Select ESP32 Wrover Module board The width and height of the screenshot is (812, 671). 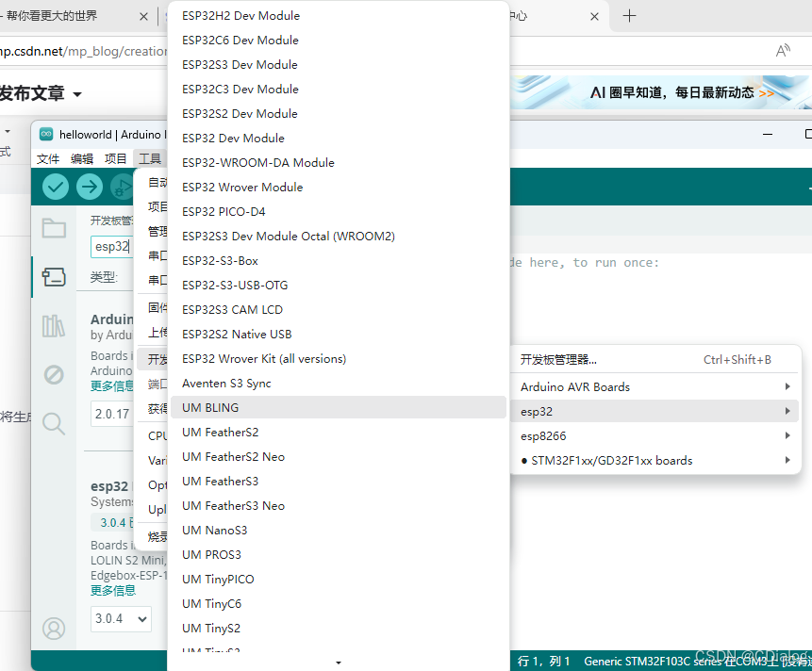click(339, 187)
